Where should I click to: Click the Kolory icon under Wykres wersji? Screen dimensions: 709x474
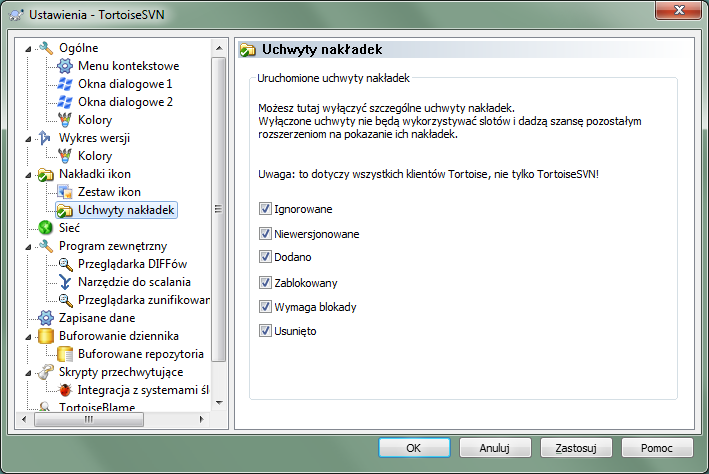click(65, 156)
